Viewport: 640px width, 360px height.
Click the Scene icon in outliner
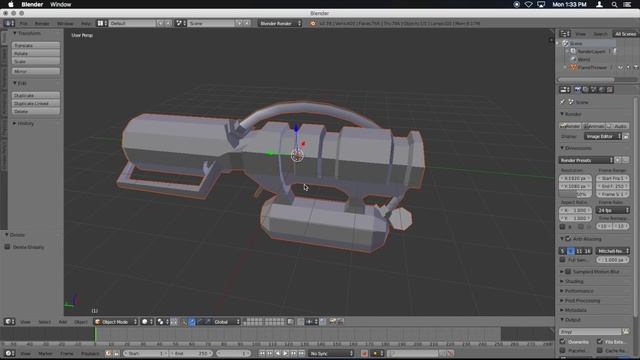click(x=565, y=43)
